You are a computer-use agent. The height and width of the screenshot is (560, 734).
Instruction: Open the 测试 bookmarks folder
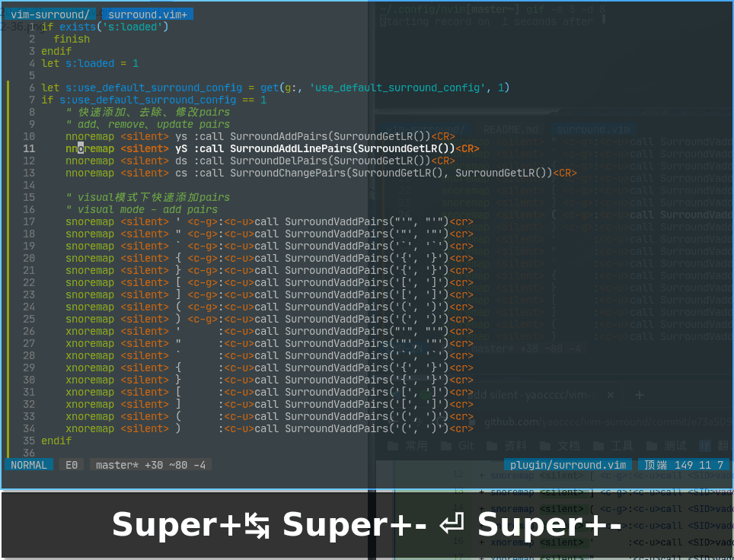click(x=666, y=446)
